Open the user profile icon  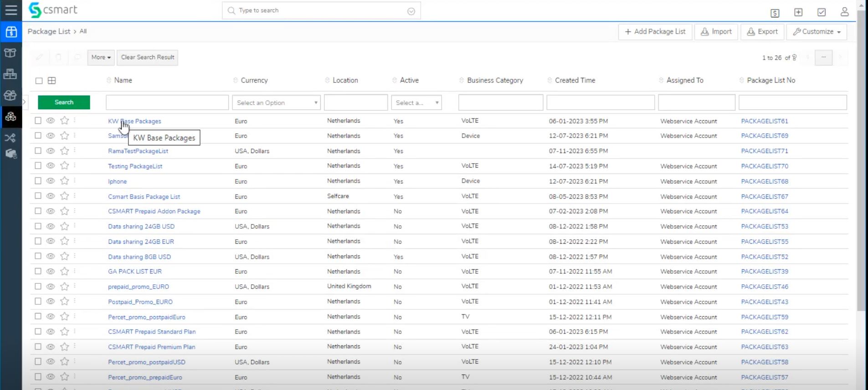tap(844, 12)
